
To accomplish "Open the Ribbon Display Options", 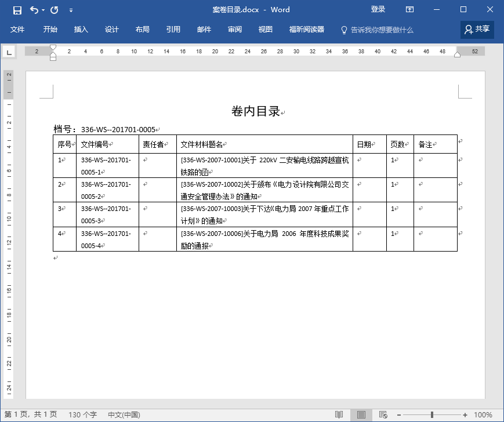I will (x=409, y=10).
